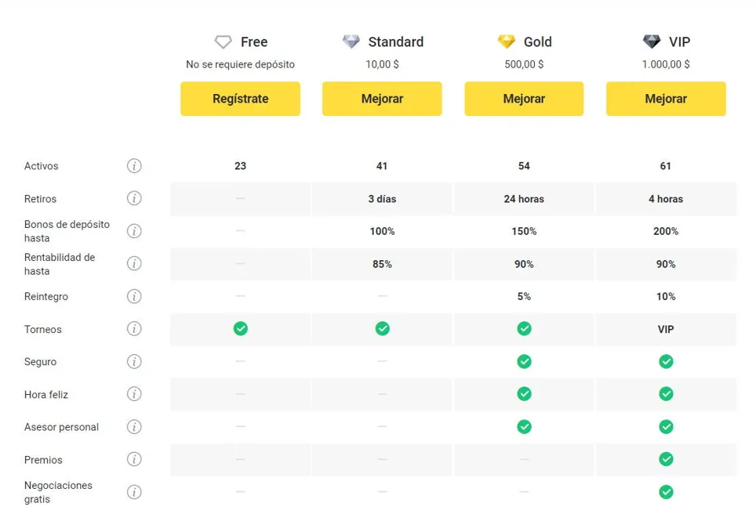Click the Torneos checkmark in Standard column
Screen dimensions: 756x532
[383, 328]
